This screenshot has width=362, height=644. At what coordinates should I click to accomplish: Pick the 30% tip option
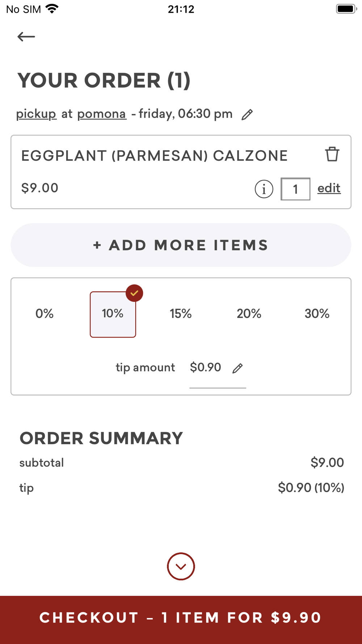click(317, 314)
